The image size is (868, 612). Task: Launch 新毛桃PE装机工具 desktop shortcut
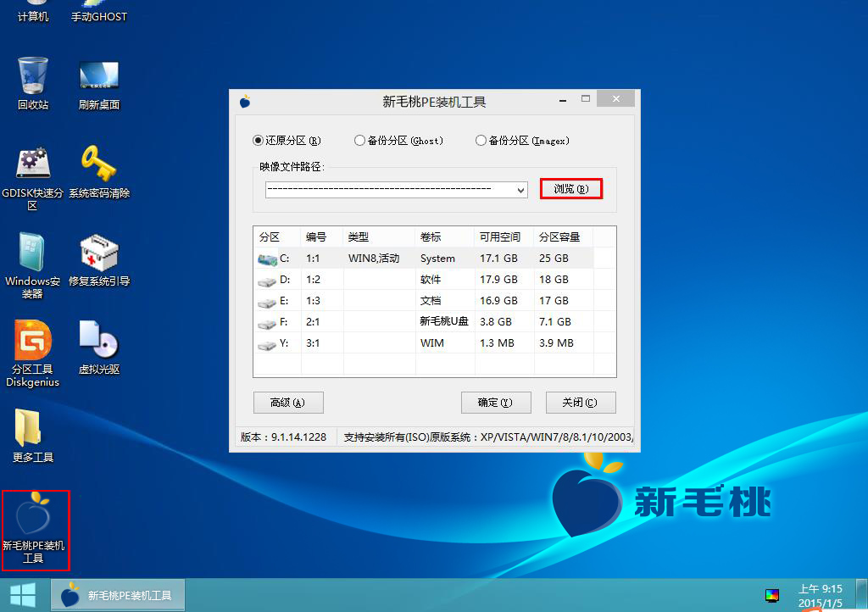pyautogui.click(x=36, y=530)
